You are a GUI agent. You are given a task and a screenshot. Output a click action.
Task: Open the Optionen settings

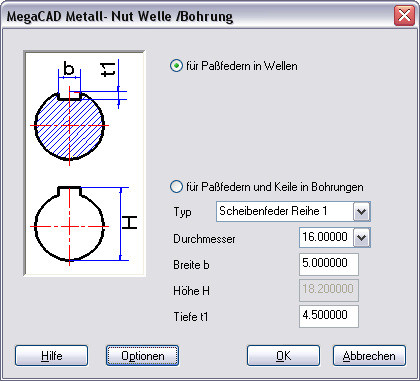pos(142,356)
